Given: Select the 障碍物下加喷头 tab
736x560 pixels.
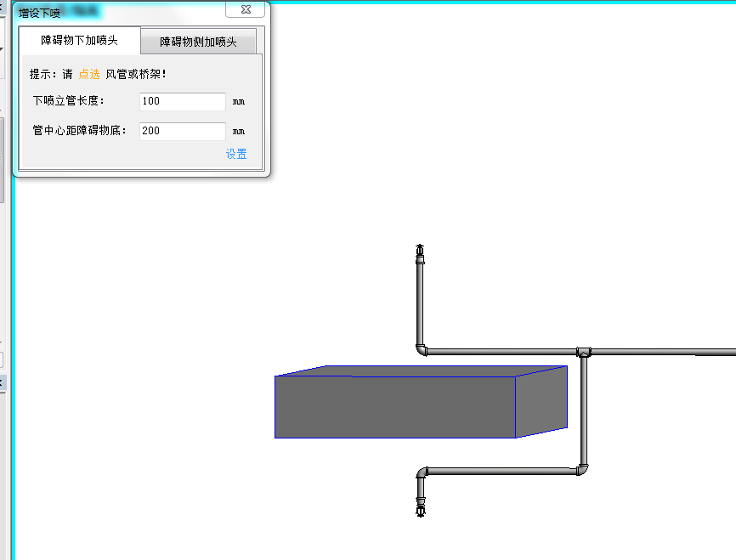Looking at the screenshot, I should pyautogui.click(x=79, y=40).
